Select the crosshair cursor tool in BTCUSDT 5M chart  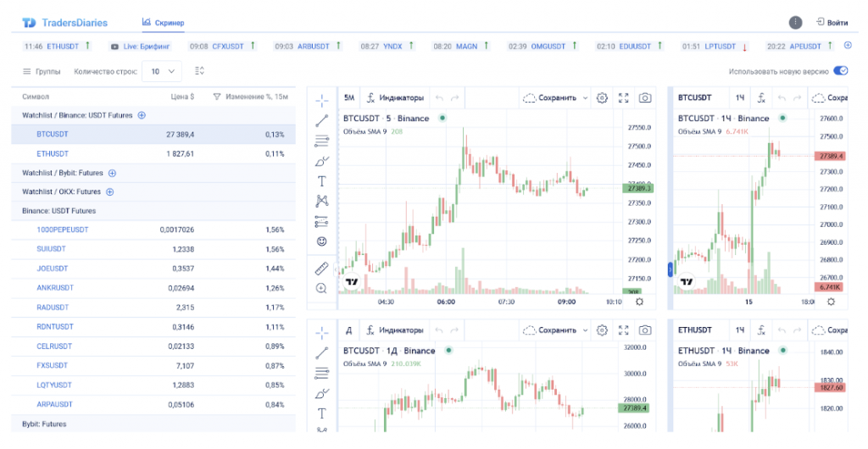pyautogui.click(x=321, y=100)
